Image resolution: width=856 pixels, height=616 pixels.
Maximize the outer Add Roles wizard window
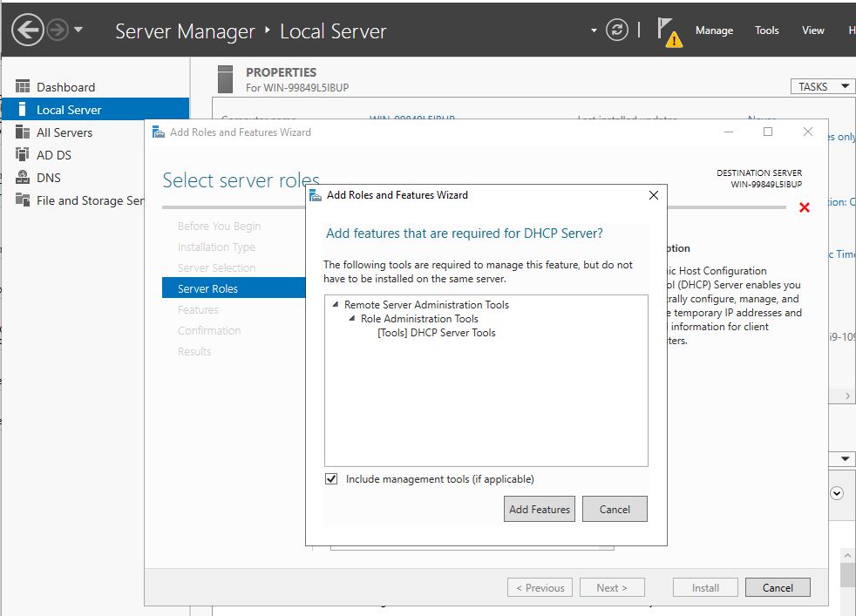tap(768, 132)
